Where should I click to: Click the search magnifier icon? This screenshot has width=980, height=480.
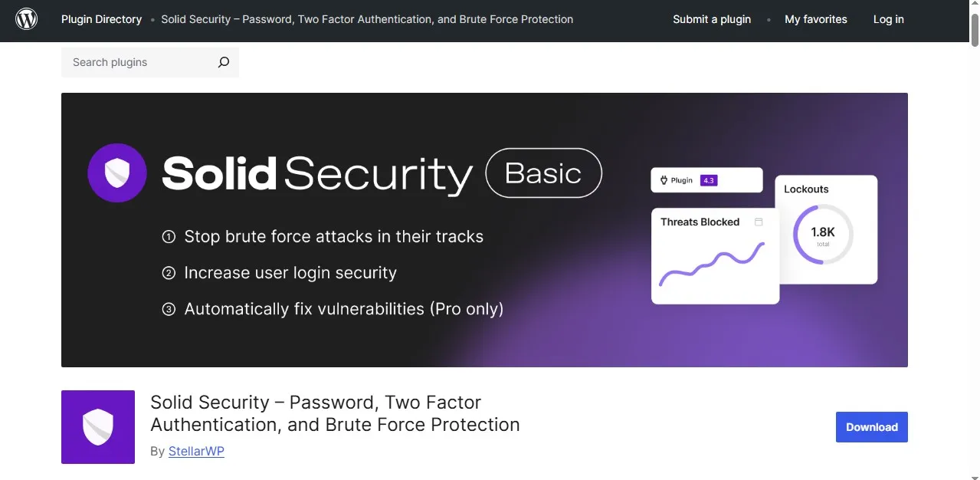(223, 62)
